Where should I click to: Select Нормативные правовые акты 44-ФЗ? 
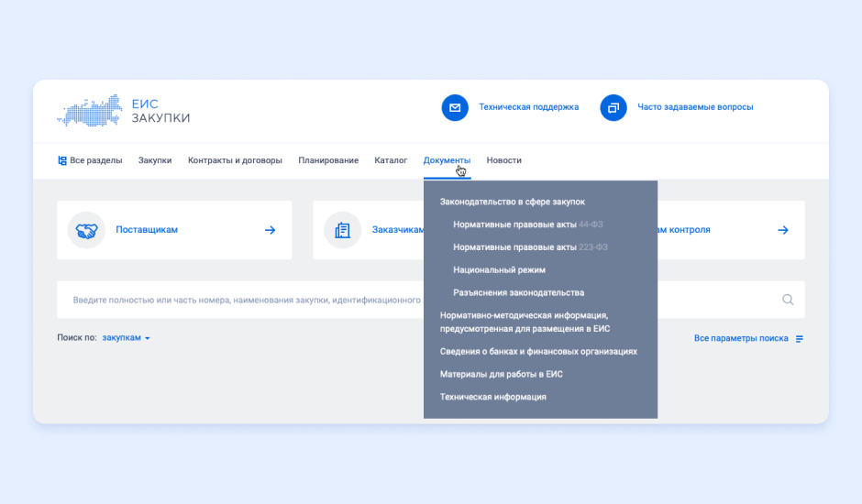pos(528,225)
